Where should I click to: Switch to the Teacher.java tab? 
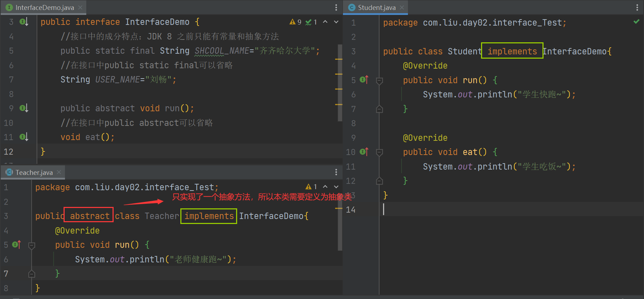coord(34,172)
